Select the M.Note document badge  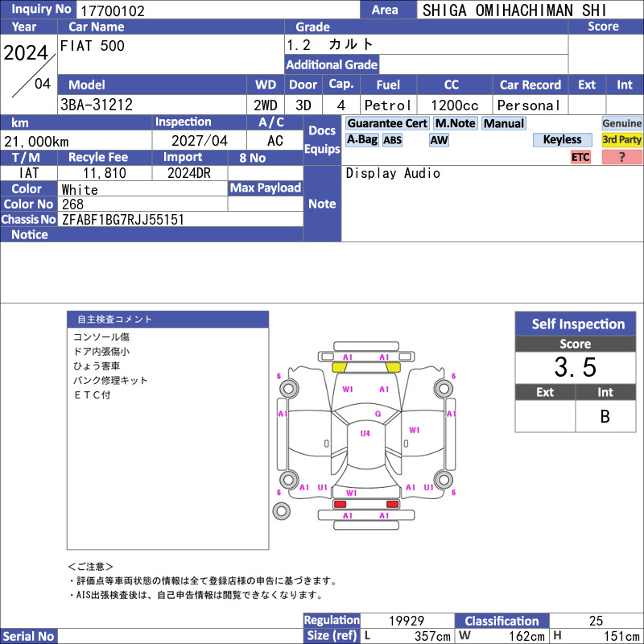(x=456, y=123)
